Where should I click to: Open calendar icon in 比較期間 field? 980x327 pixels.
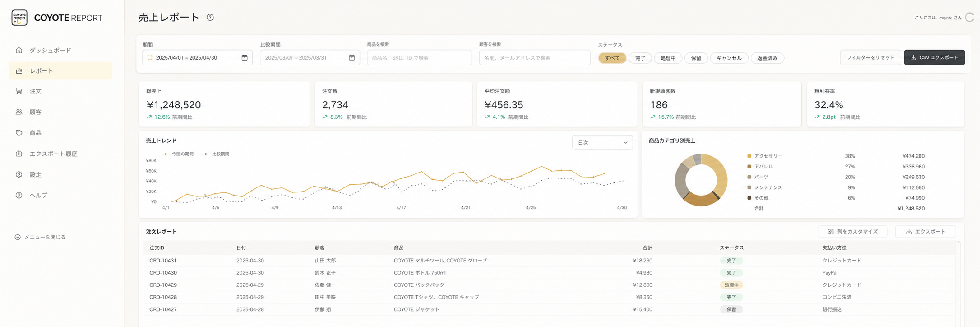tap(352, 58)
